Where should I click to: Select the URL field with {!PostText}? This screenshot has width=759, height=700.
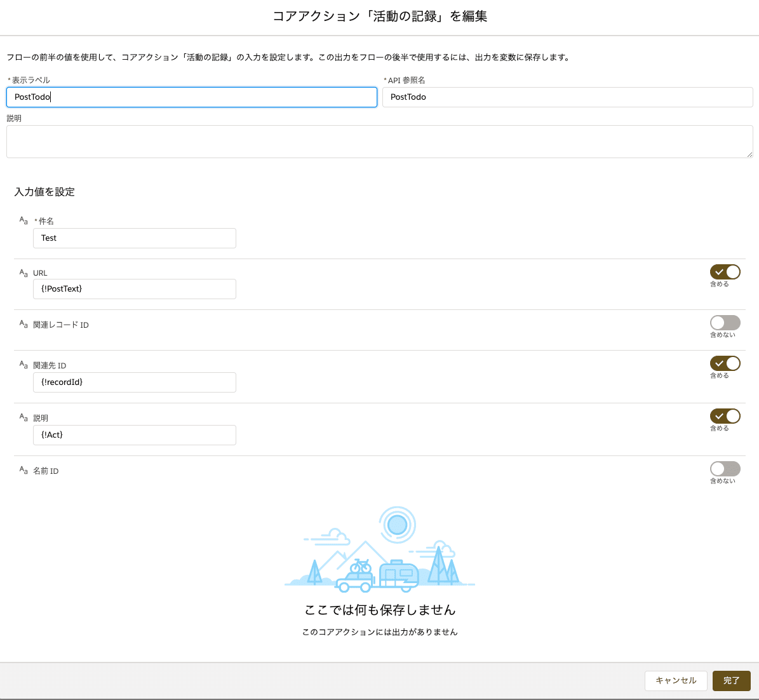click(x=134, y=289)
